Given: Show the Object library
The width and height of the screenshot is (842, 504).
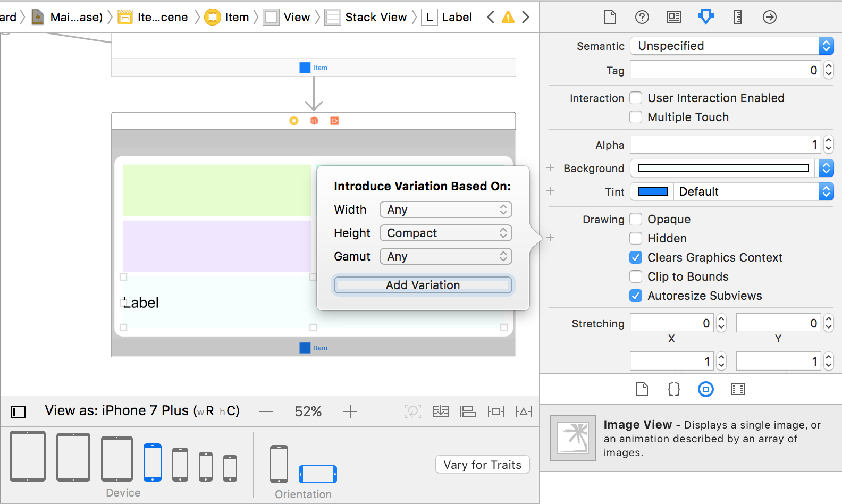Looking at the screenshot, I should [706, 390].
